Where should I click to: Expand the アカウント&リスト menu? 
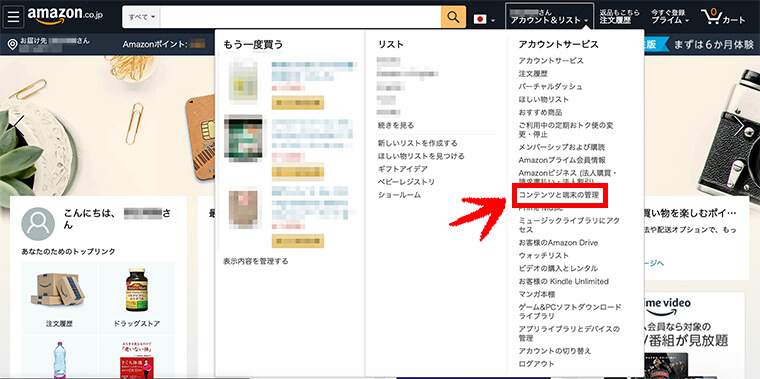[549, 16]
